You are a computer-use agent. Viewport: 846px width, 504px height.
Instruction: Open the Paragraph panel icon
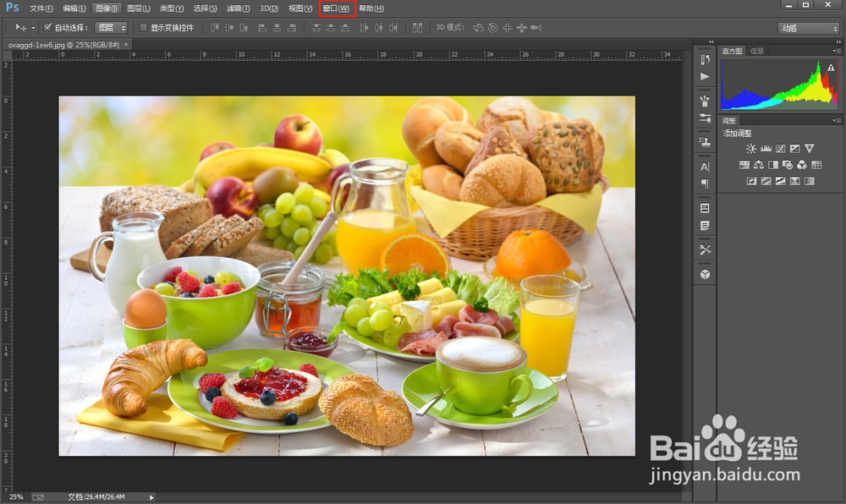pos(705,184)
